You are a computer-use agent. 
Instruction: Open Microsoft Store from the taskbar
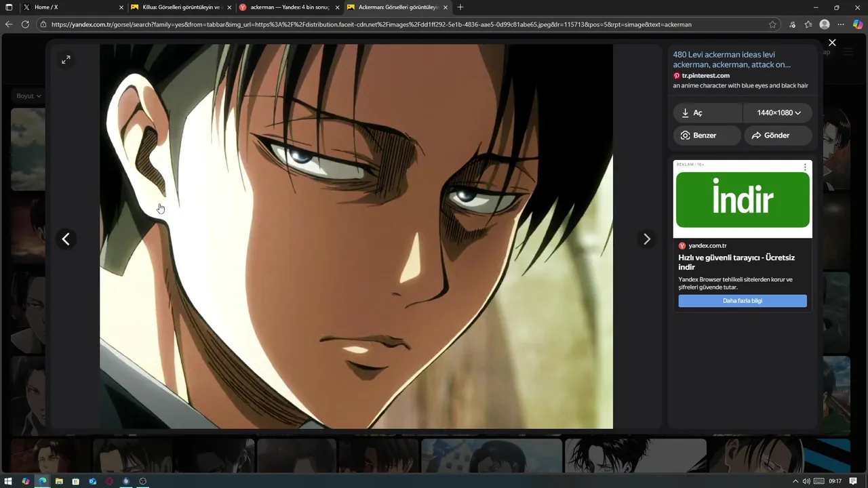point(75,481)
